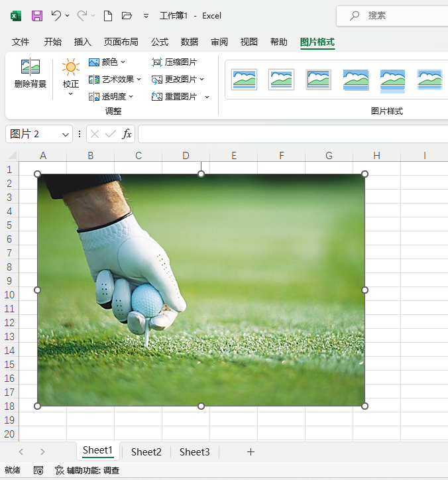Click the next sheet navigation arrow
Image resolution: width=448 pixels, height=480 pixels.
click(x=42, y=452)
